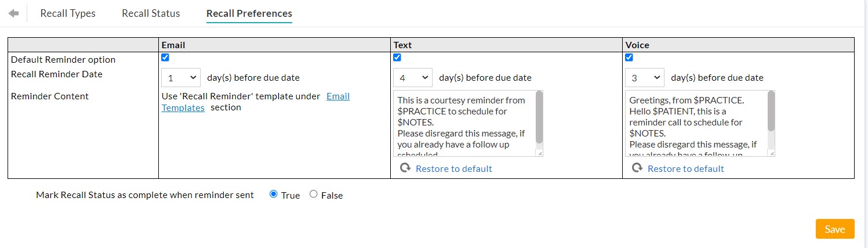
Task: Open the Voice days-before dropdown
Action: 645,78
